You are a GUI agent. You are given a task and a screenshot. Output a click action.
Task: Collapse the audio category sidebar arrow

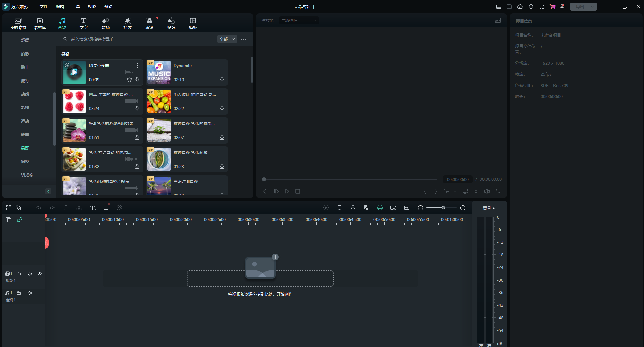pyautogui.click(x=48, y=191)
